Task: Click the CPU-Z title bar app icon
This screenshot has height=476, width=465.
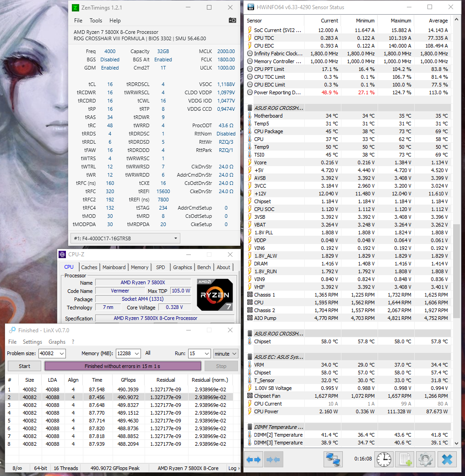Action: 63,254
